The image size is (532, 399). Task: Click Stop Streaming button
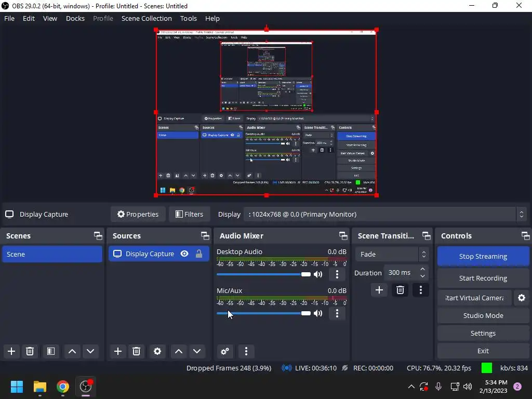pyautogui.click(x=483, y=256)
